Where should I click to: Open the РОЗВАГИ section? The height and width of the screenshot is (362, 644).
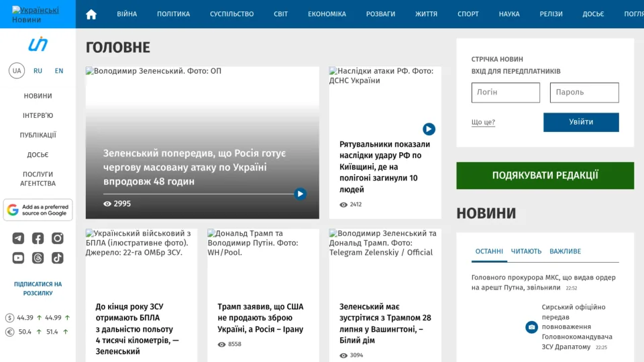[x=381, y=14]
